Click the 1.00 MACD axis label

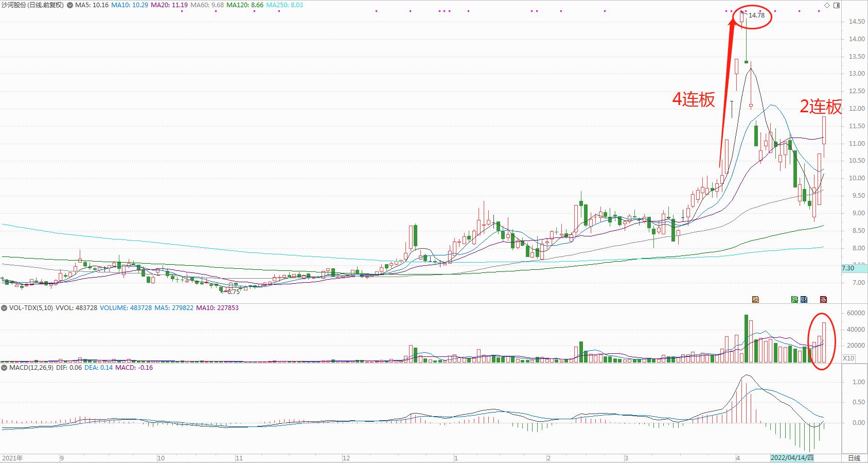[x=859, y=382]
